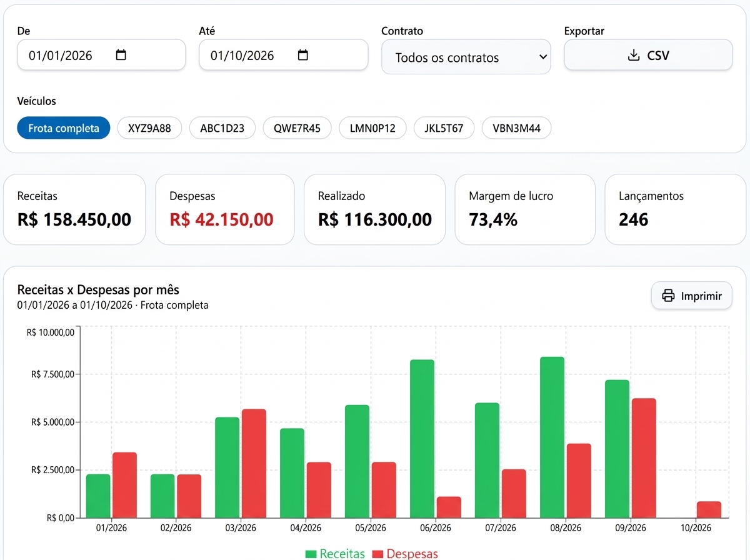Click the download icon on CSV button
Screen dimensions: 750x560
634,56
